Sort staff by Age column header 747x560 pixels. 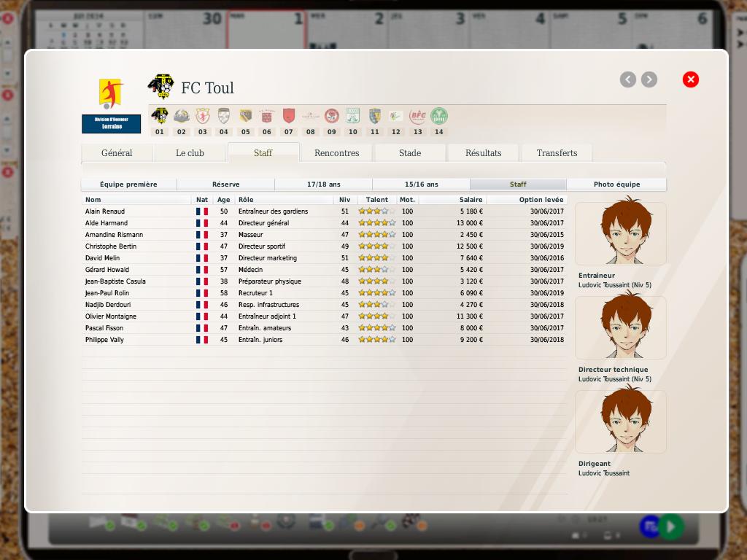(x=223, y=200)
